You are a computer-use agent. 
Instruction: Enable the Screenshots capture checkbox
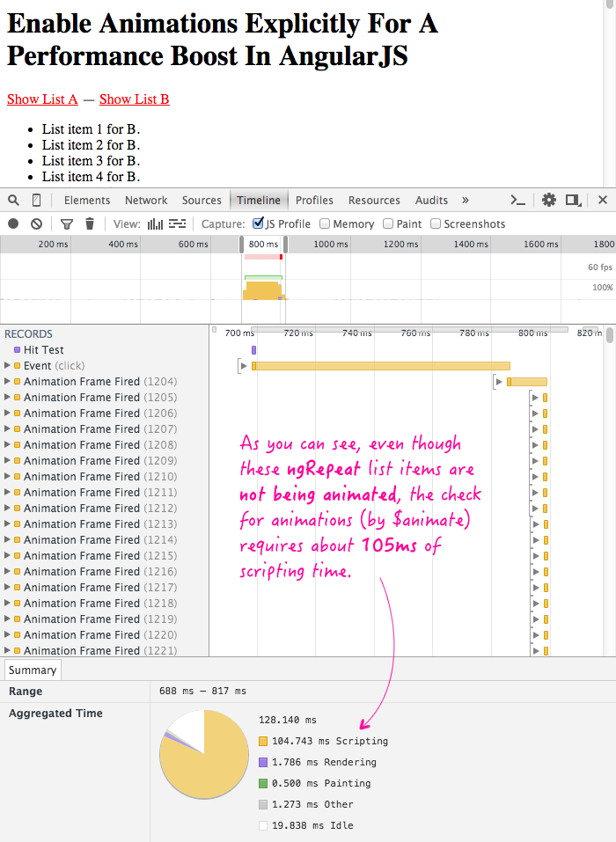point(436,223)
